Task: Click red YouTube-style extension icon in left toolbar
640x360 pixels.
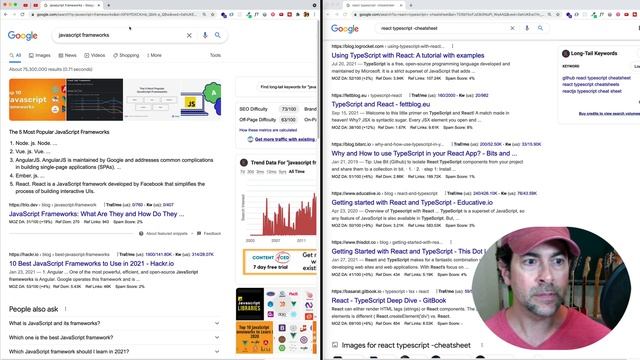Action: coord(281,14)
